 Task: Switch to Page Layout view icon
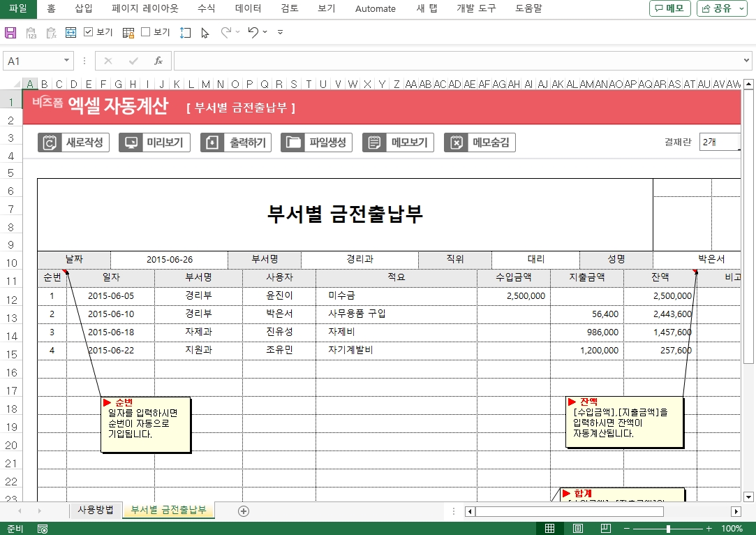[x=577, y=529]
